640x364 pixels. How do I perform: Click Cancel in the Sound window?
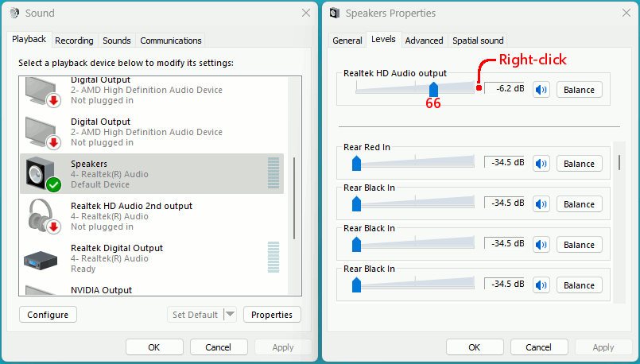(219, 347)
